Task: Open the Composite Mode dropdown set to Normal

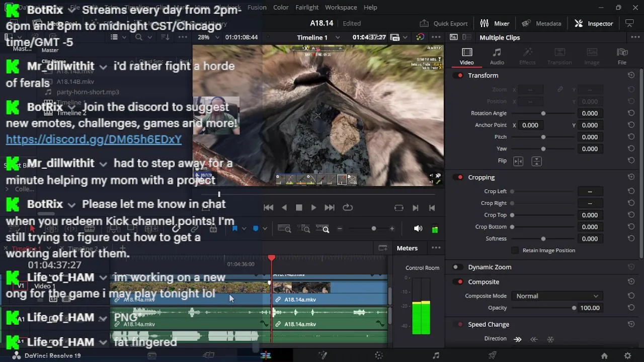Action: coord(556,296)
